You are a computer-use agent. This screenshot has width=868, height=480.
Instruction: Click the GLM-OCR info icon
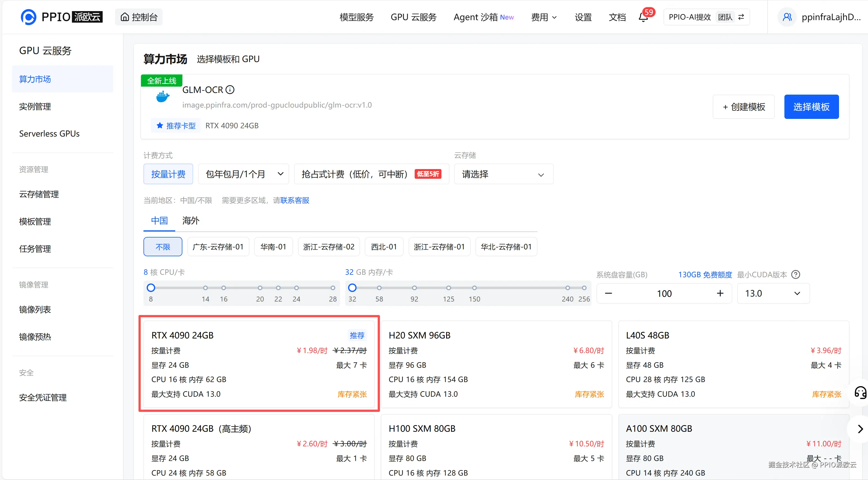(x=230, y=90)
